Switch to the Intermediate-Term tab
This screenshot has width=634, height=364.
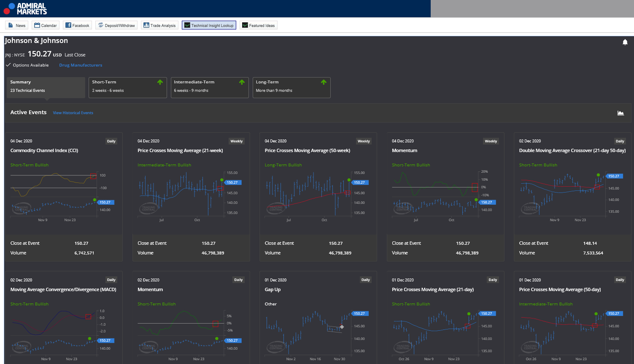click(x=210, y=88)
